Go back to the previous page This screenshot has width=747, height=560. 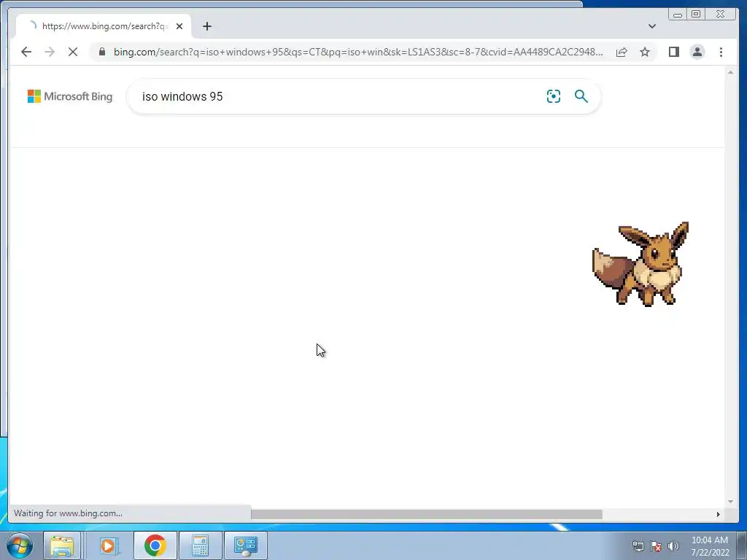pyautogui.click(x=26, y=52)
